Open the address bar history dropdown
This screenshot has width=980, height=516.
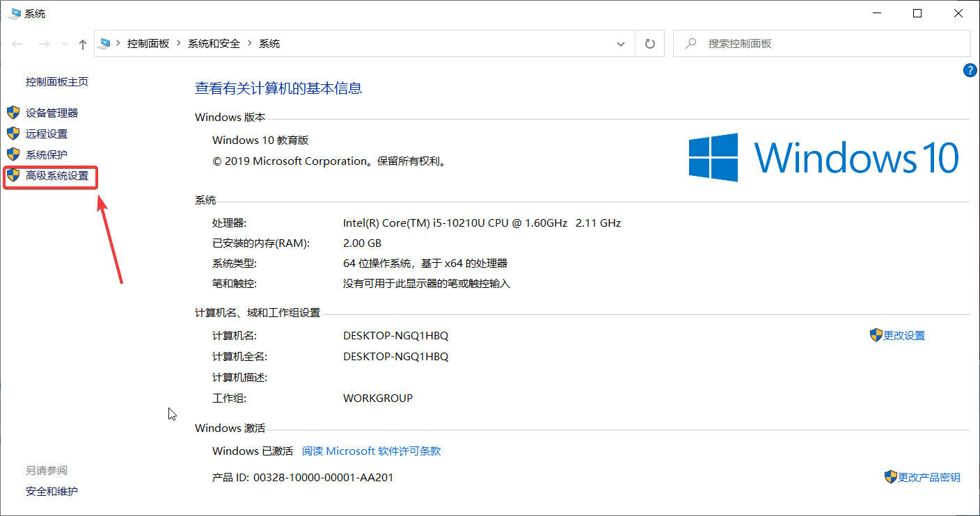621,44
